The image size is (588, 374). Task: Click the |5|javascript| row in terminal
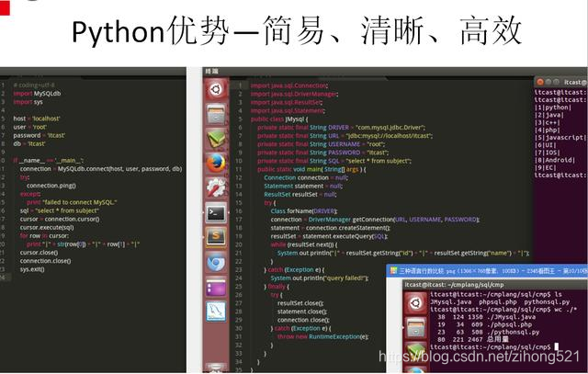(x=560, y=138)
